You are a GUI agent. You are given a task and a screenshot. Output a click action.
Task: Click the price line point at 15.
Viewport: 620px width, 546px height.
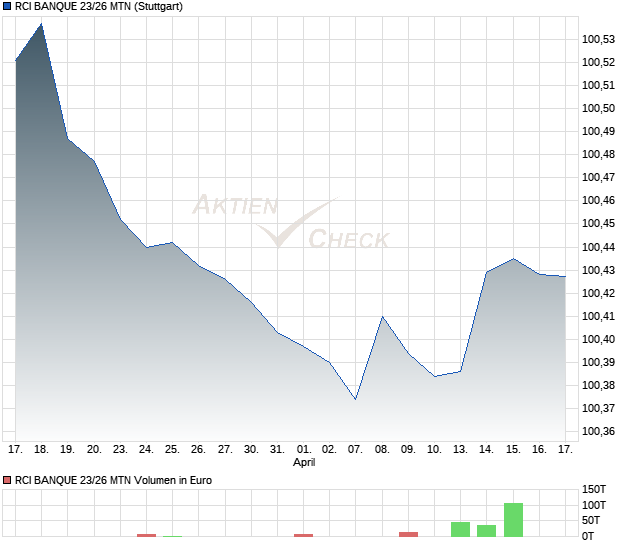point(513,259)
